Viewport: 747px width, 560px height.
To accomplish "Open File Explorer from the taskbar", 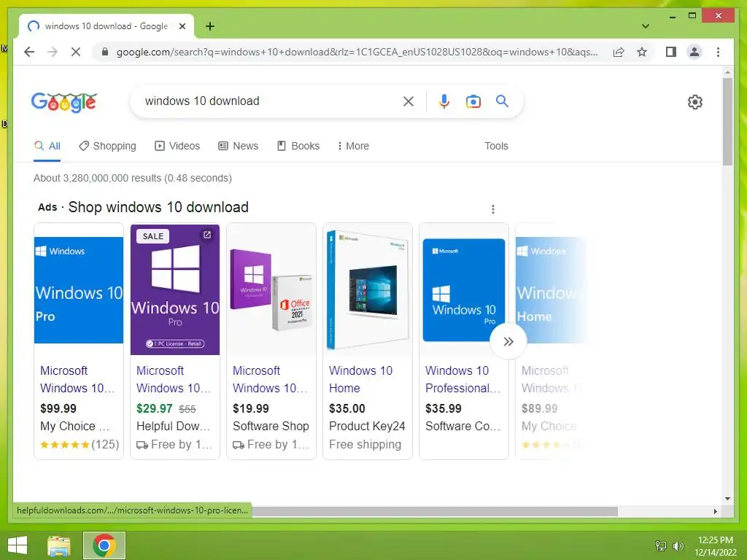I will coord(58,545).
